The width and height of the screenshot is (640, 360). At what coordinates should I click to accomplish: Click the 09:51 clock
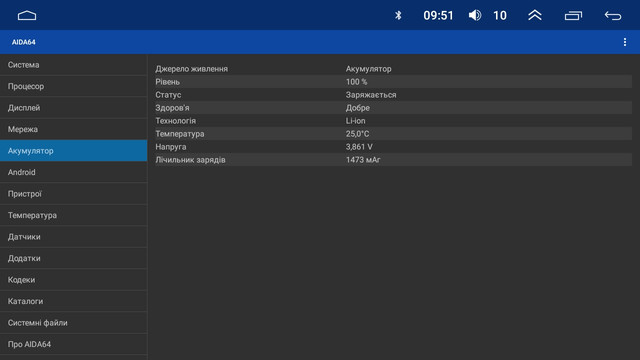click(438, 16)
